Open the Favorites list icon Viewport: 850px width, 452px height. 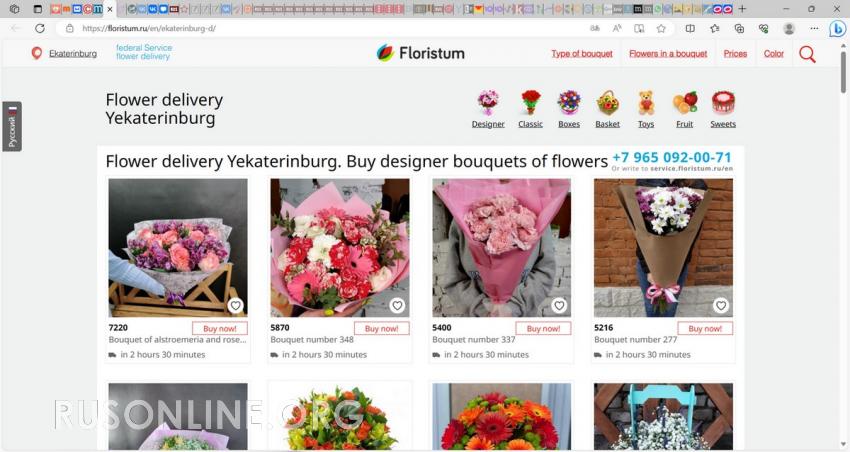(714, 28)
